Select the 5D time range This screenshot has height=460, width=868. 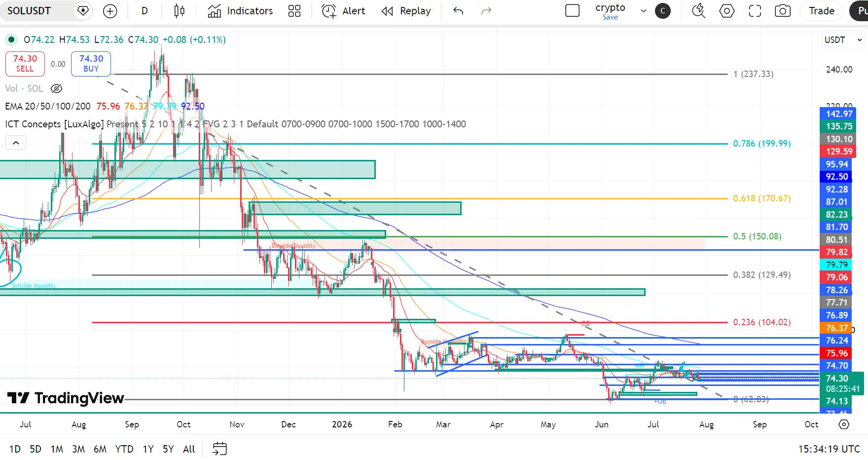click(36, 449)
